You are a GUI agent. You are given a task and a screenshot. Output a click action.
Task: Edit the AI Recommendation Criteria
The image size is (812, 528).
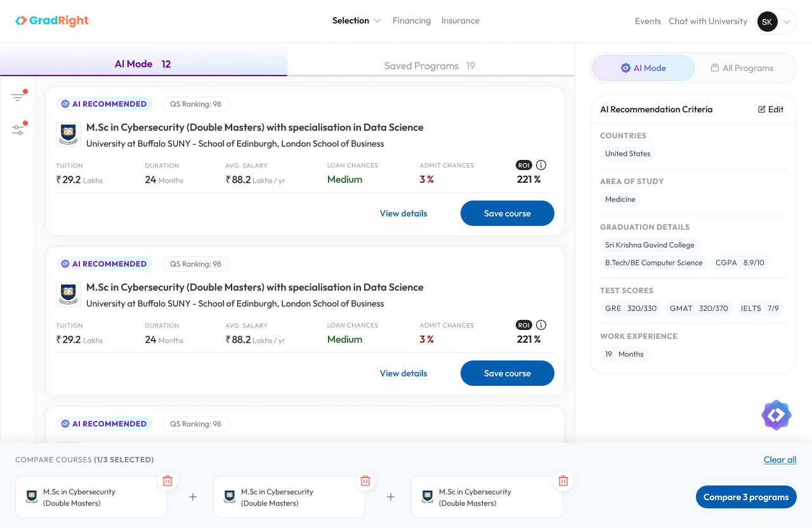(x=771, y=109)
